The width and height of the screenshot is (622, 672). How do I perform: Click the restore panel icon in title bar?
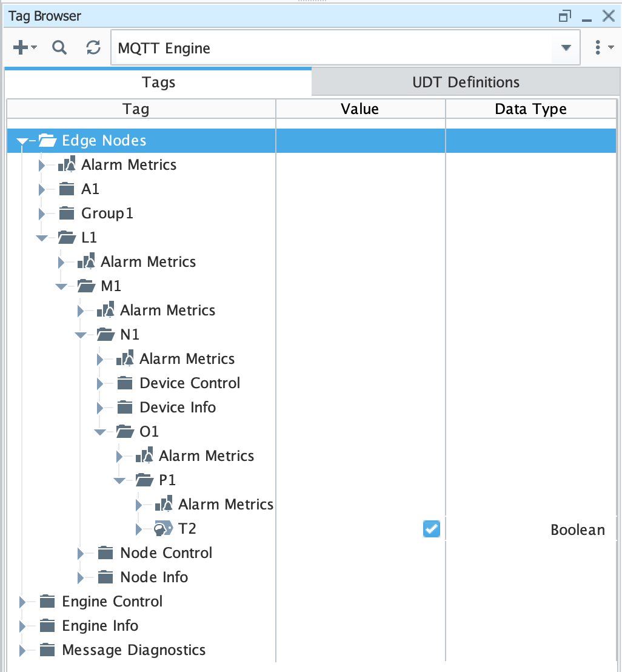click(565, 16)
